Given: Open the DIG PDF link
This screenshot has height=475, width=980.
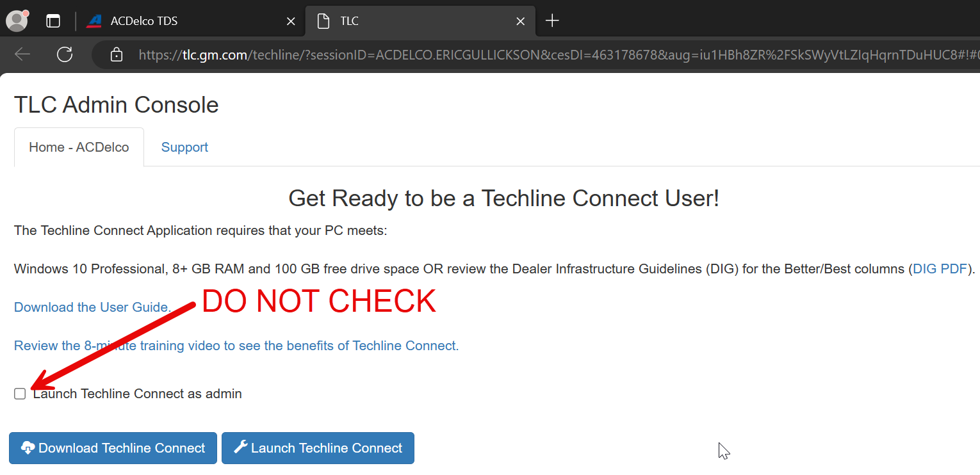Looking at the screenshot, I should (x=940, y=269).
